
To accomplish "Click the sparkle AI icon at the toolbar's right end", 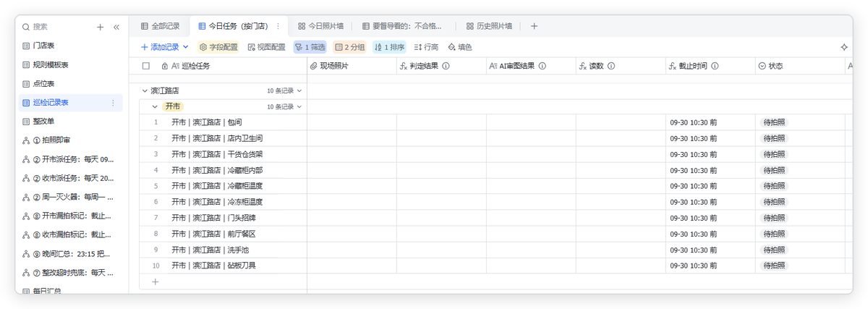I will (x=844, y=47).
